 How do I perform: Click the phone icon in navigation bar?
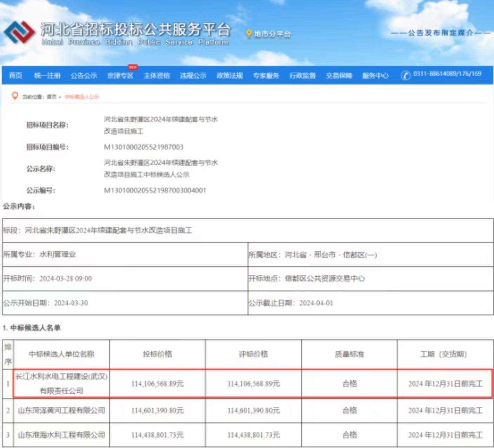point(406,75)
